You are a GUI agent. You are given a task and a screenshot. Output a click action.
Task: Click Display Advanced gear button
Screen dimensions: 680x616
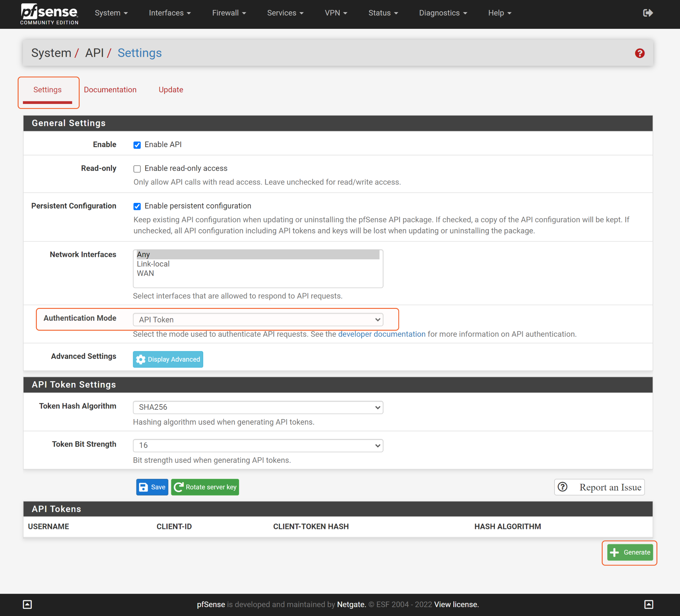coord(168,359)
